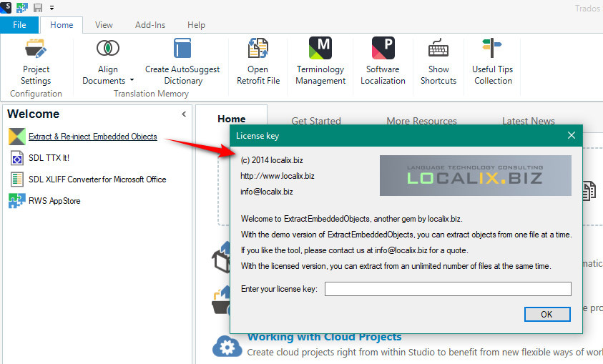This screenshot has width=603, height=364.
Task: Switch to the Get Started tab
Action: 315,121
